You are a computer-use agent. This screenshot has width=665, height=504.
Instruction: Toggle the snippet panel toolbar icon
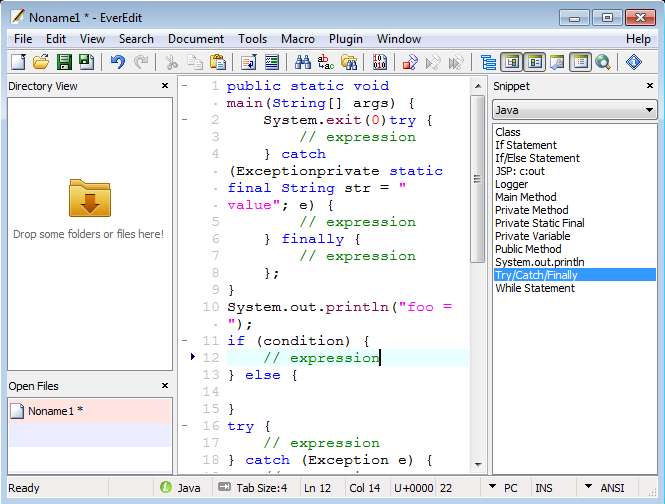click(x=580, y=62)
